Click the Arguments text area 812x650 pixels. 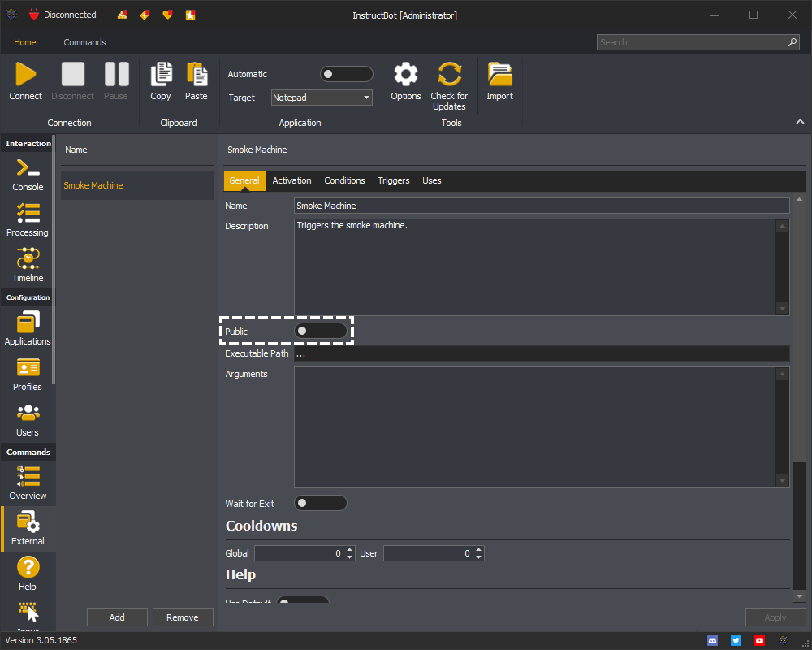[535, 427]
